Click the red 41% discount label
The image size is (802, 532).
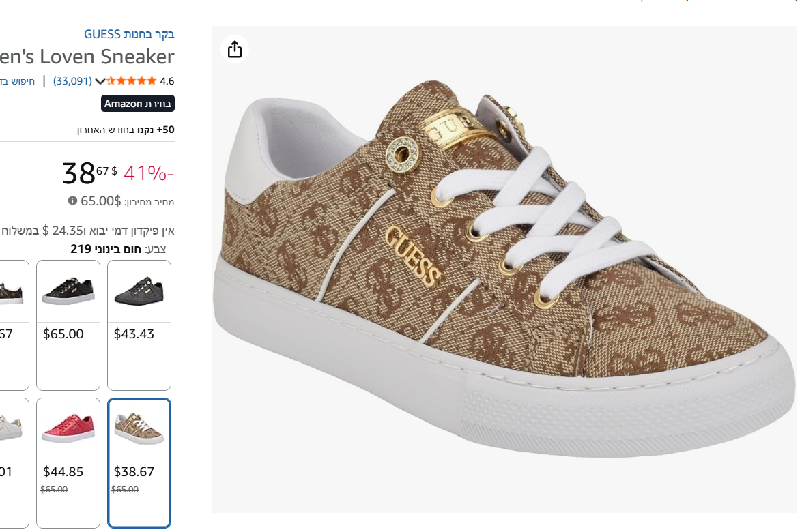[149, 173]
